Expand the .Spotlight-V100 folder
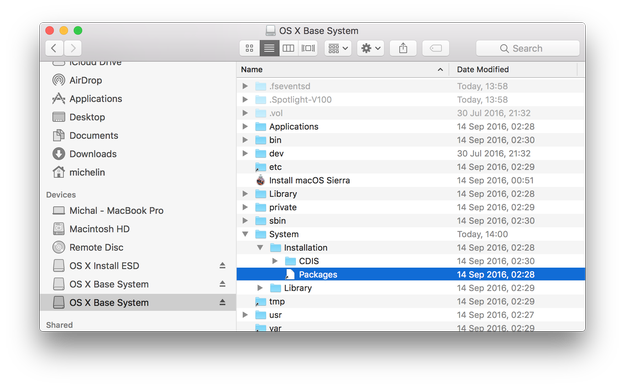This screenshot has height=388, width=625. (x=245, y=99)
